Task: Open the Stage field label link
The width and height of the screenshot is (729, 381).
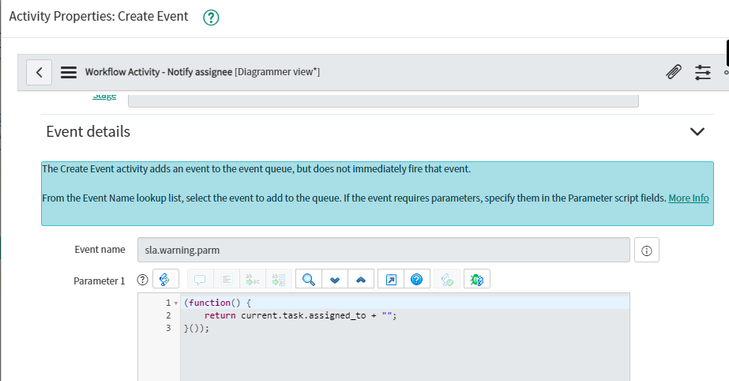Action: click(104, 96)
